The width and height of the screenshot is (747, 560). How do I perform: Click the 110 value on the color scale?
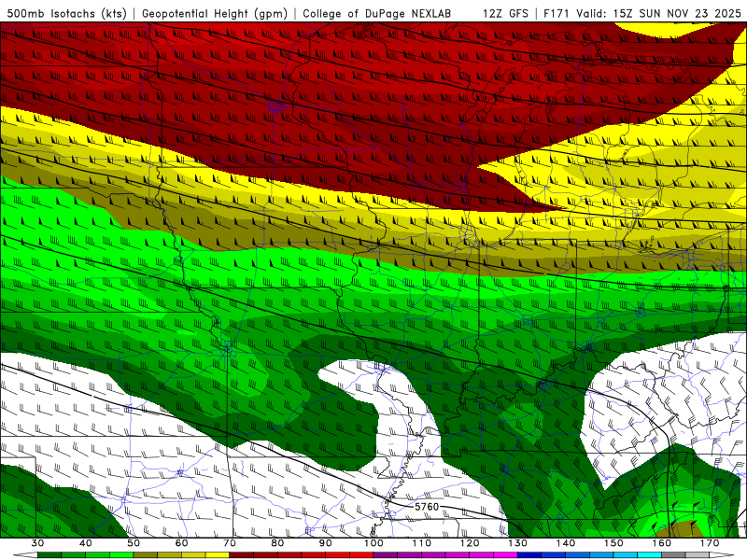(x=422, y=543)
